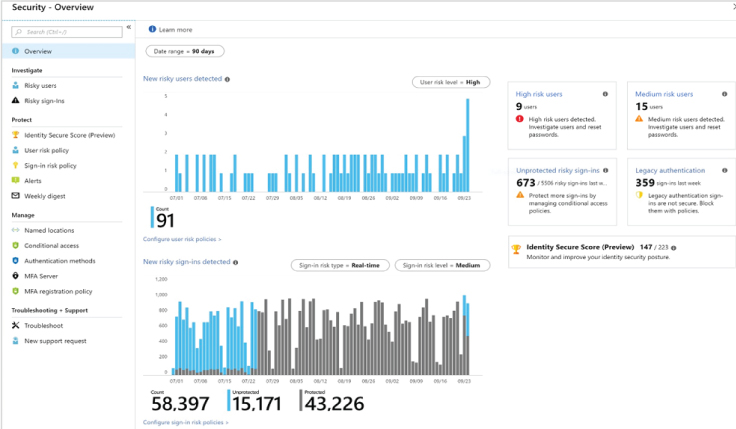Select Overview in the left menu
This screenshot has width=736, height=429.
[38, 51]
